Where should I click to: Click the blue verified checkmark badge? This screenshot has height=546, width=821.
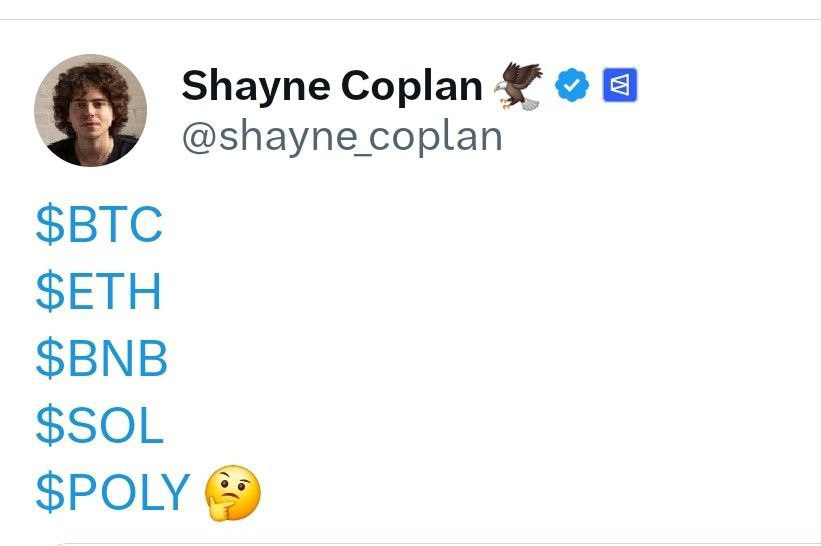point(572,87)
